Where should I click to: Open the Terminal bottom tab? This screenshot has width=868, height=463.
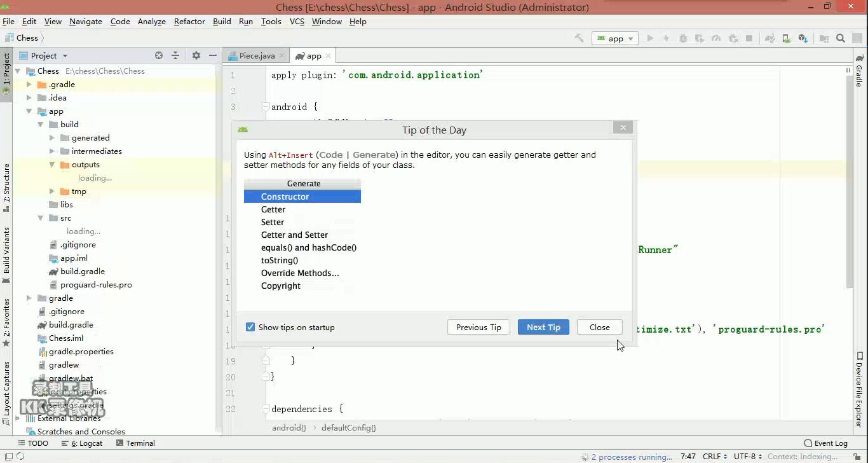[x=135, y=443]
